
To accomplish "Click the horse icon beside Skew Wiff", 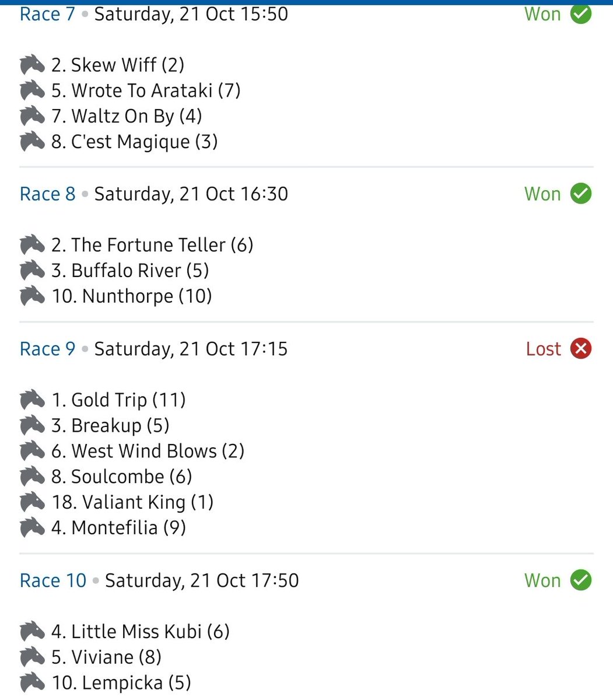I will coord(32,65).
